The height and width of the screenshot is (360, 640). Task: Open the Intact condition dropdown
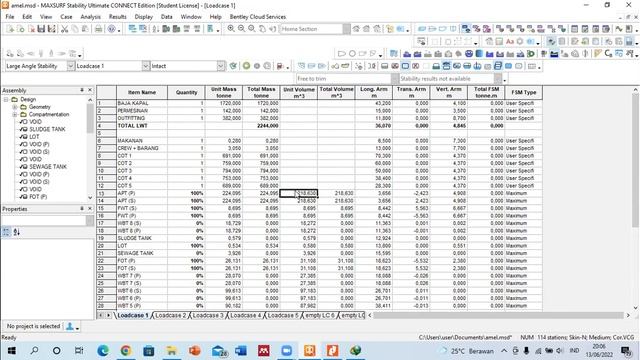tap(221, 66)
